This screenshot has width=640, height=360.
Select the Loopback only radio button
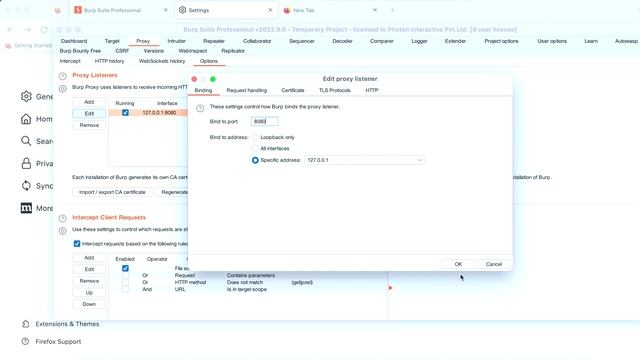tap(255, 137)
